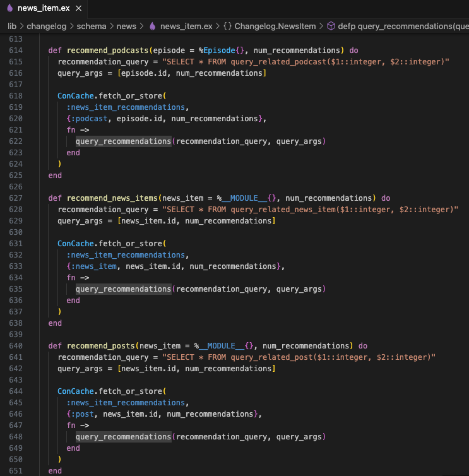Open the news breadcrumb folder
Image resolution: width=469 pixels, height=476 pixels.
pyautogui.click(x=126, y=27)
